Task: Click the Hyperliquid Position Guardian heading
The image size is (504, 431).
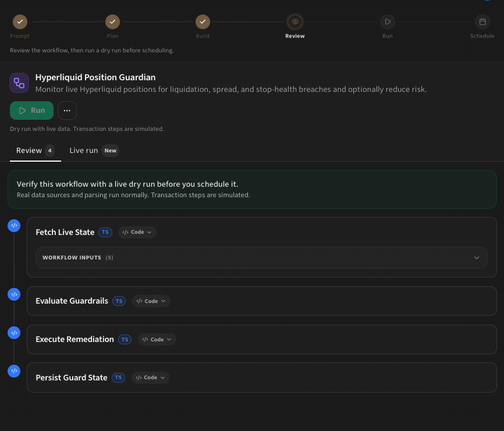Action: pyautogui.click(x=95, y=77)
